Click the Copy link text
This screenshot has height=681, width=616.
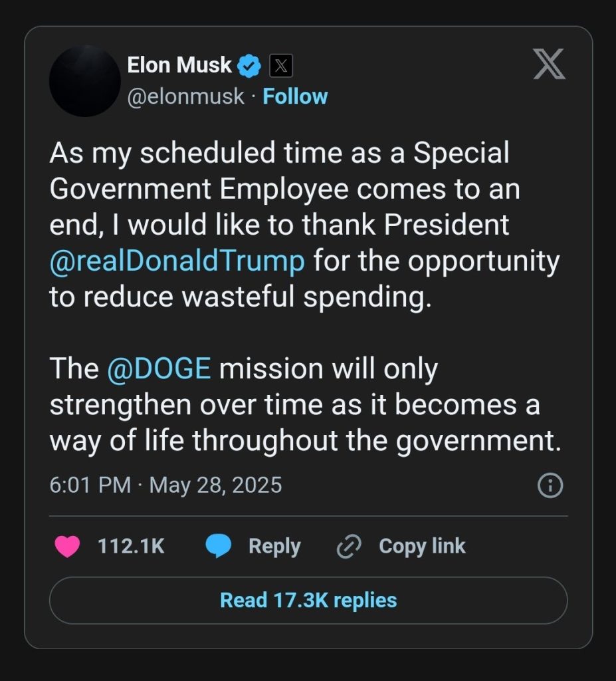422,546
